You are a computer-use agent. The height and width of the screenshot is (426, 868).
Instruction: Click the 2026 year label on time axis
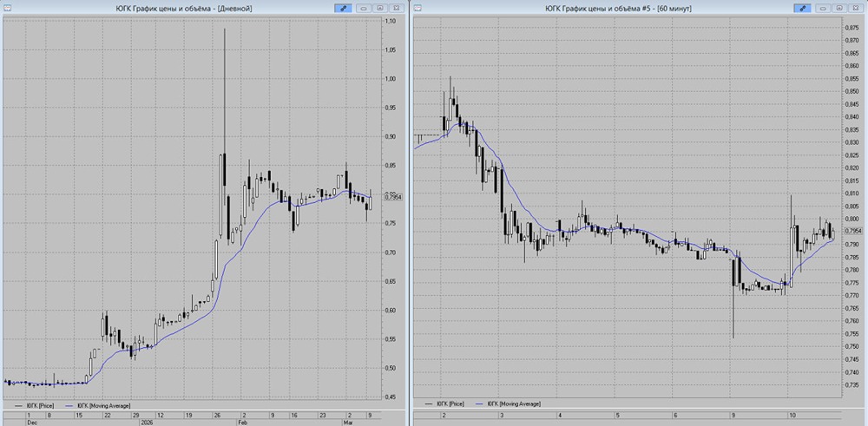click(x=149, y=423)
